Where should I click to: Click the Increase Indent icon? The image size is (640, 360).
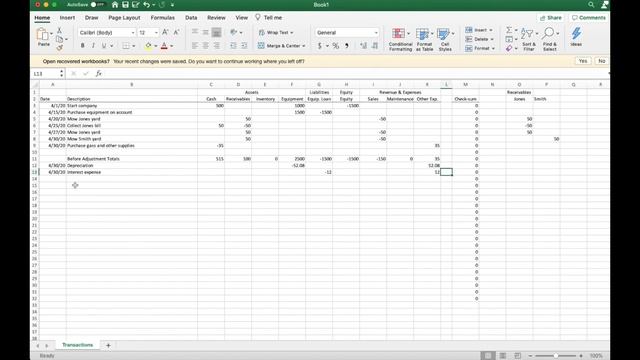pos(244,46)
